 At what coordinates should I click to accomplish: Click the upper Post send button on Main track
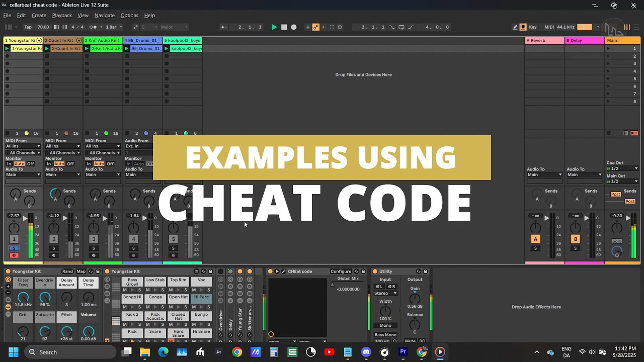[x=616, y=194]
